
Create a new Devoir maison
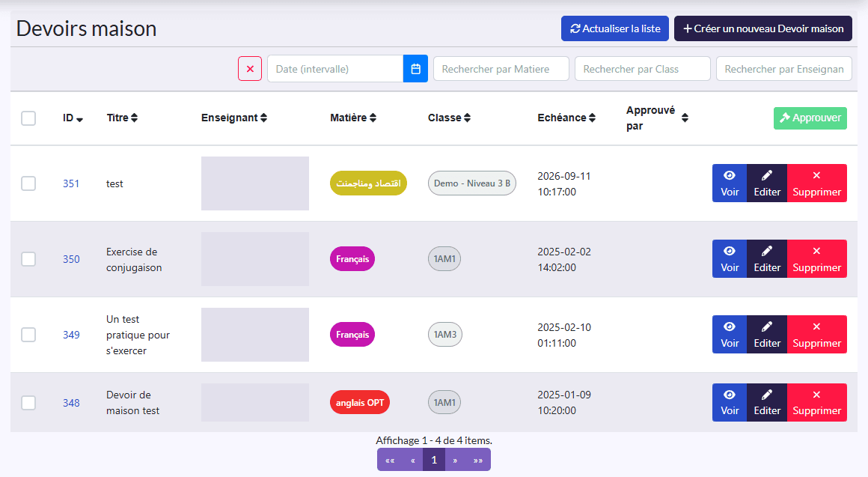(762, 28)
